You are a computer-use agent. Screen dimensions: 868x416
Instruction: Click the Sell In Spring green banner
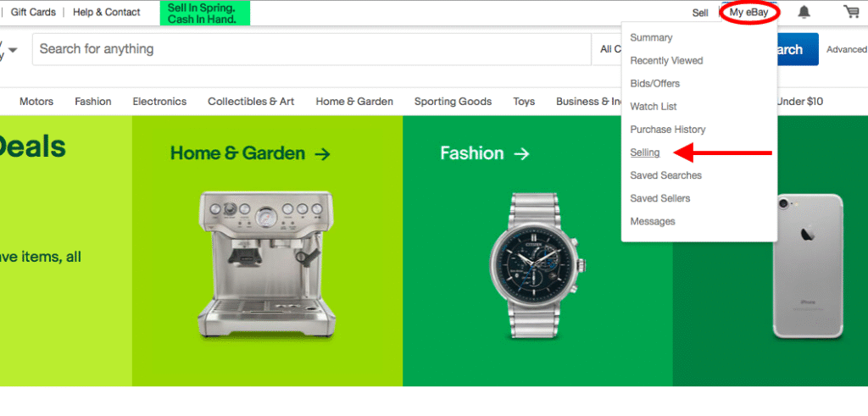coord(205,13)
